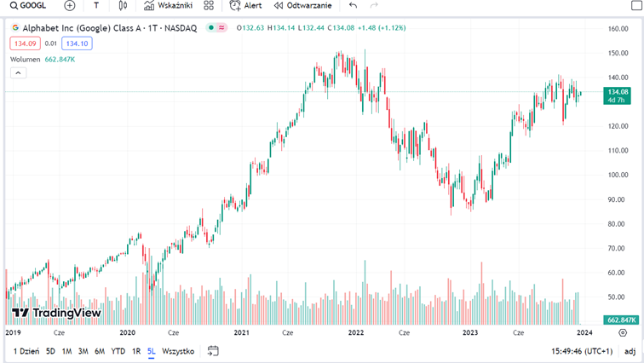Open the T interval selector
644x363 pixels.
(96, 5)
